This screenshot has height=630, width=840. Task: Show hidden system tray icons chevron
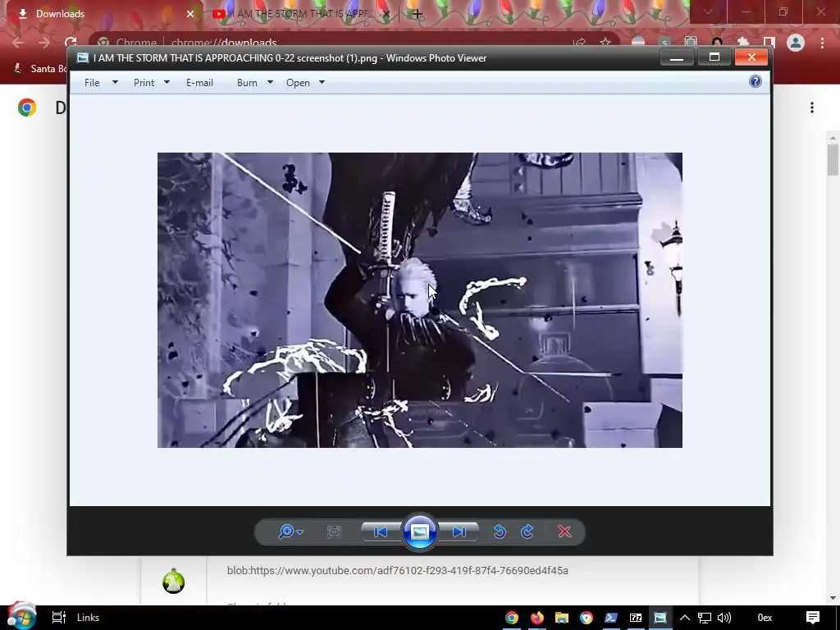pyautogui.click(x=685, y=618)
